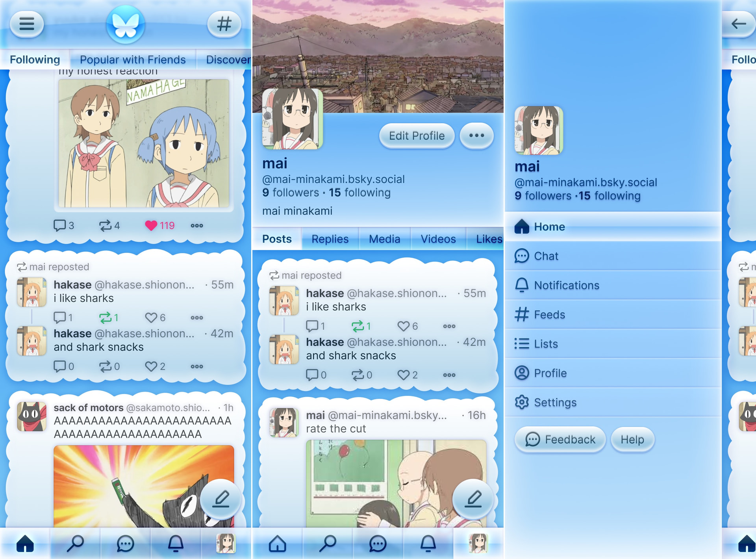Open the NAMAHAGE post image in home feed

(x=144, y=143)
